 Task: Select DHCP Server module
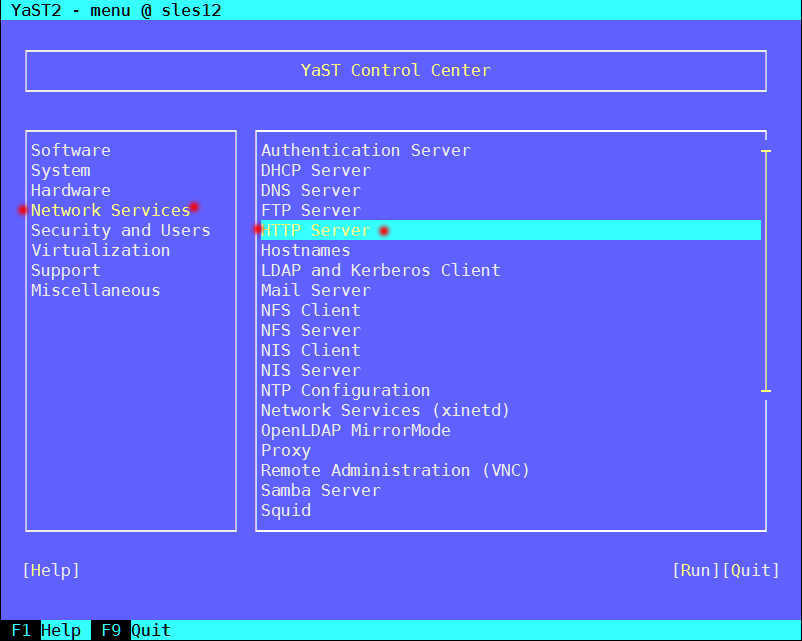[316, 170]
